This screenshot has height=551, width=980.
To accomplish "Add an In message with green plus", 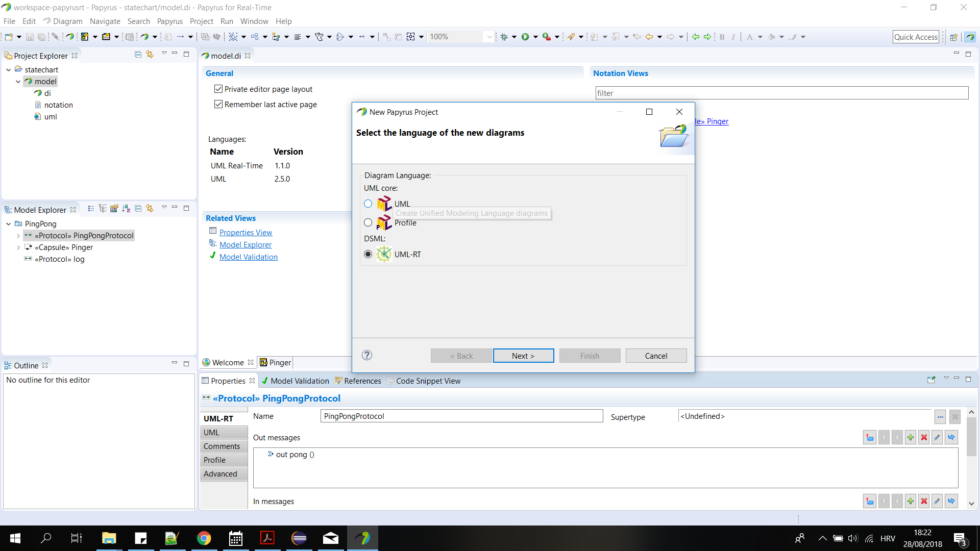I will coord(911,501).
